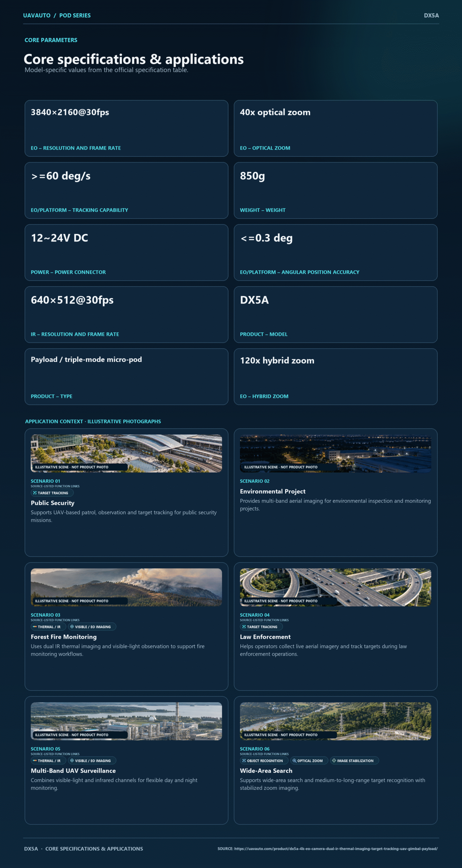
Task: Click the 120x hybrid zoom value
Action: click(x=277, y=360)
